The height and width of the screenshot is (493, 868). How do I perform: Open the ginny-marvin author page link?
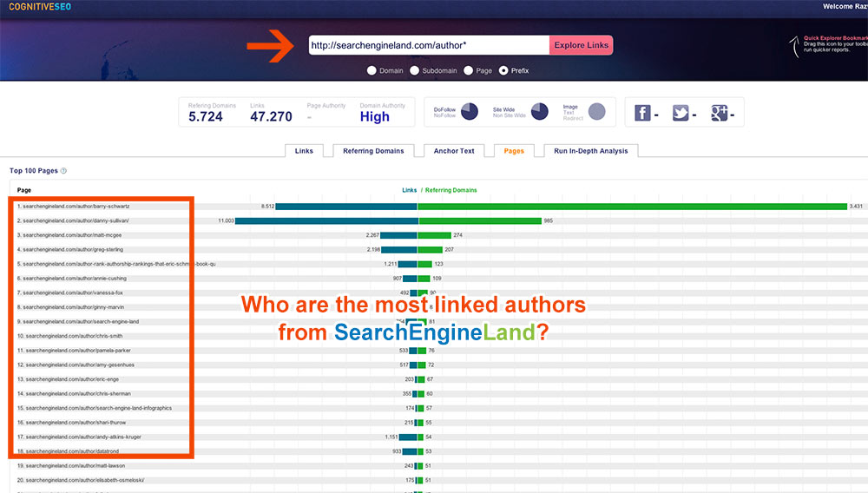(73, 306)
